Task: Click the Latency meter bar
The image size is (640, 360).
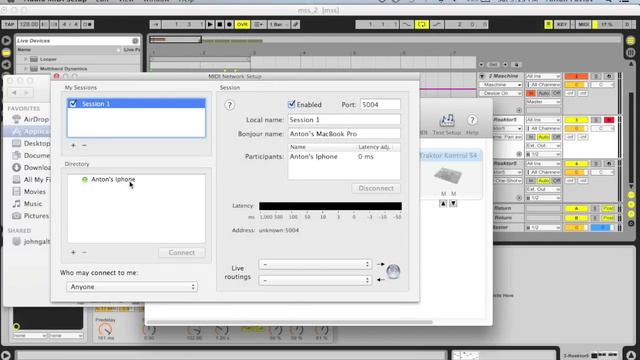Action: point(330,206)
